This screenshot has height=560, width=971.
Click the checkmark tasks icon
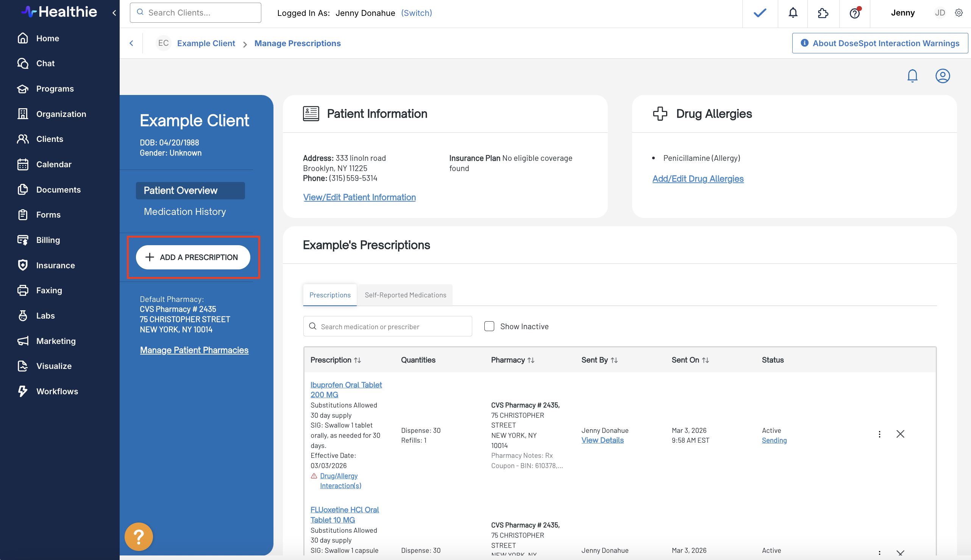tap(760, 13)
